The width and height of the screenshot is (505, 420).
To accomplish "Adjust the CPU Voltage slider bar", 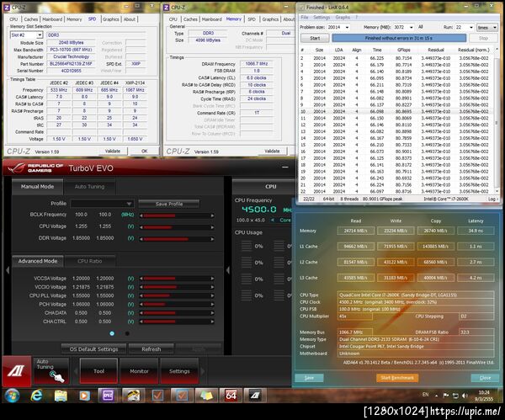I will 177,227.
